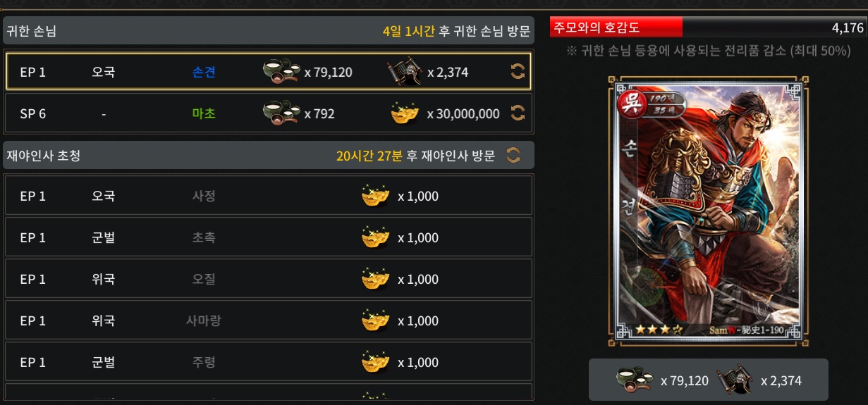Click the 주모와의 호감도 progress bar

(708, 27)
